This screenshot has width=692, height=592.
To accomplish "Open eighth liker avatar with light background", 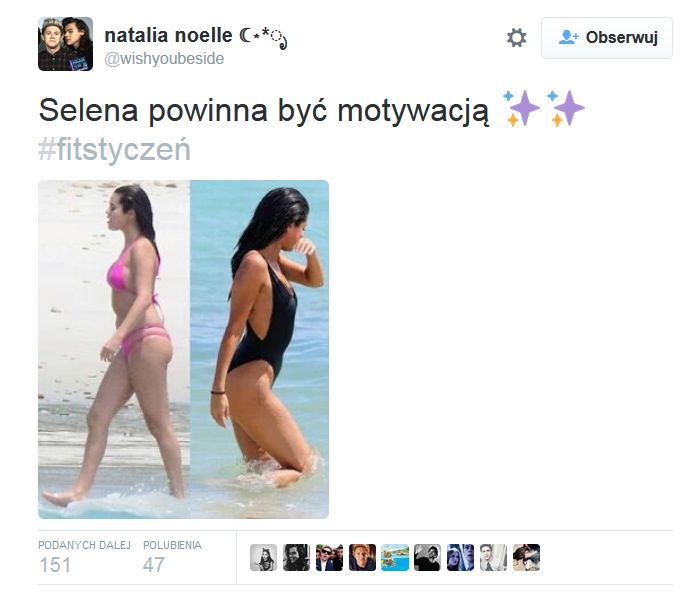I will (493, 557).
